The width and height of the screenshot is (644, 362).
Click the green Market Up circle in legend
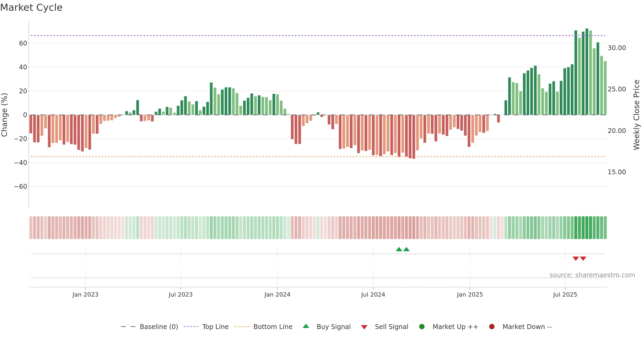pos(422,327)
